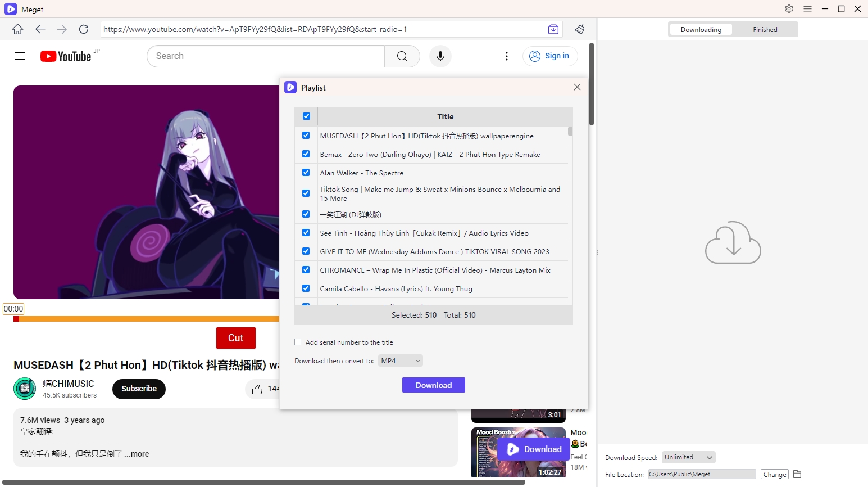Click Sign in on YouTube
This screenshot has width=868, height=487.
(x=550, y=56)
